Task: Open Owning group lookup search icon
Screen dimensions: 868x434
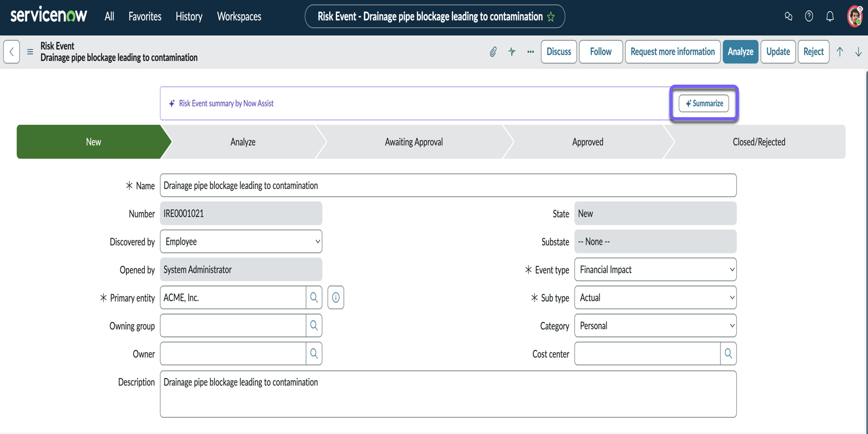Action: pyautogui.click(x=314, y=325)
